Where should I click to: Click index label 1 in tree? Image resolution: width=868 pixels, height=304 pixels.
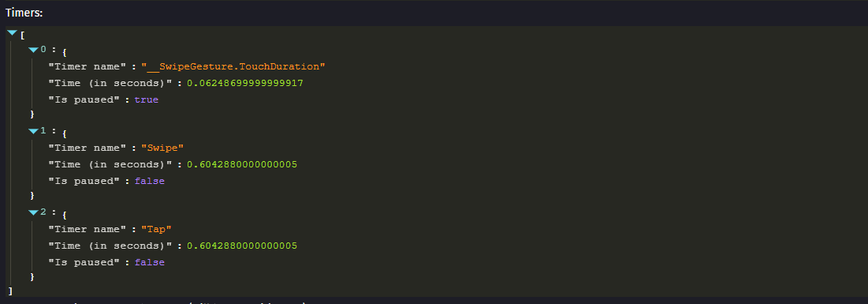43,131
